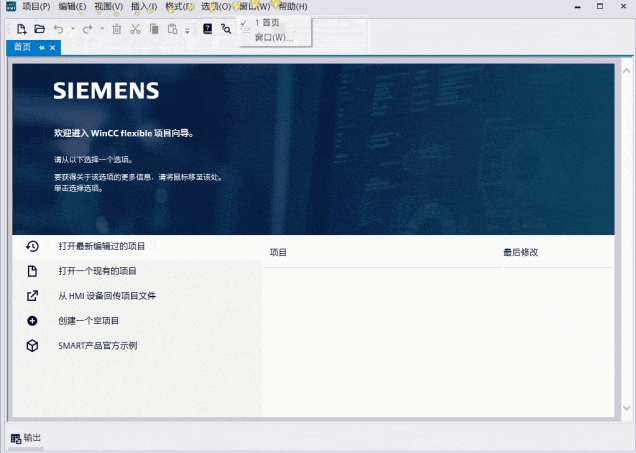636x453 pixels.
Task: Click the Cut scissors icon
Action: (135, 29)
